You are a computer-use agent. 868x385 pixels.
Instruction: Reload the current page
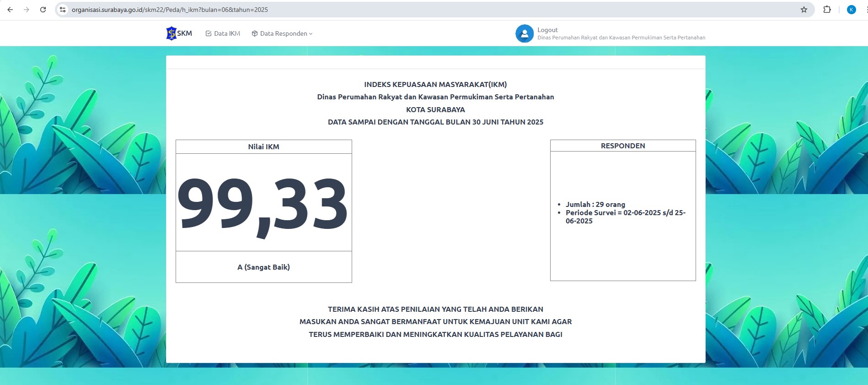[43, 10]
